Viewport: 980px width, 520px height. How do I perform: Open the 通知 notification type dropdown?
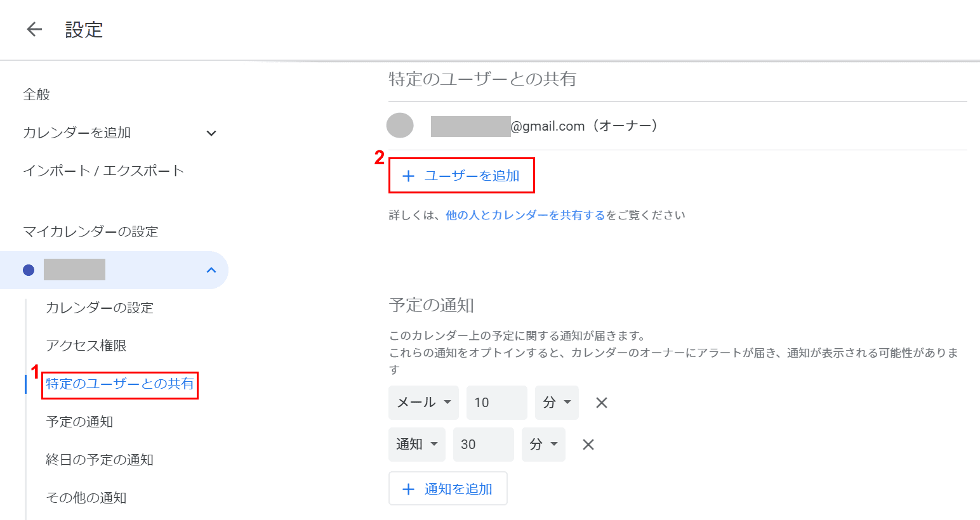coord(417,445)
